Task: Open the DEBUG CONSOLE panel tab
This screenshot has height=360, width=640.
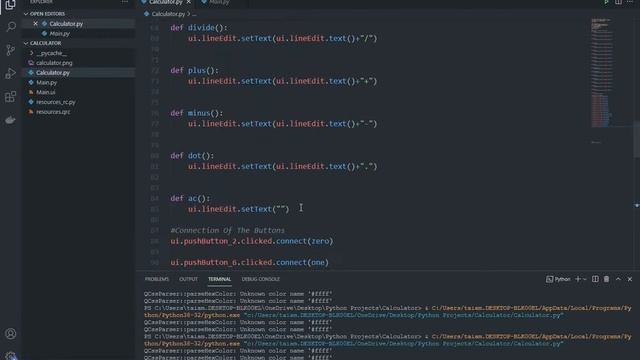Action: (x=260, y=279)
